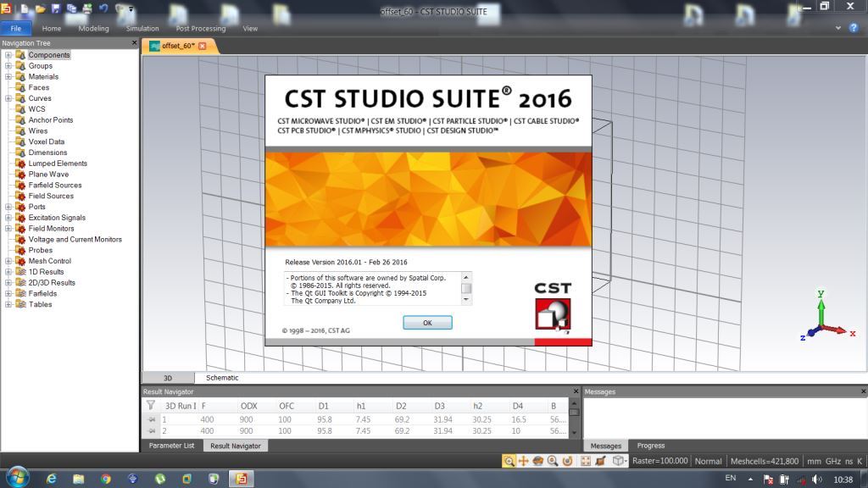This screenshot has width=868, height=488.
Task: Switch to the Post Processing ribbon tab
Action: coord(200,28)
